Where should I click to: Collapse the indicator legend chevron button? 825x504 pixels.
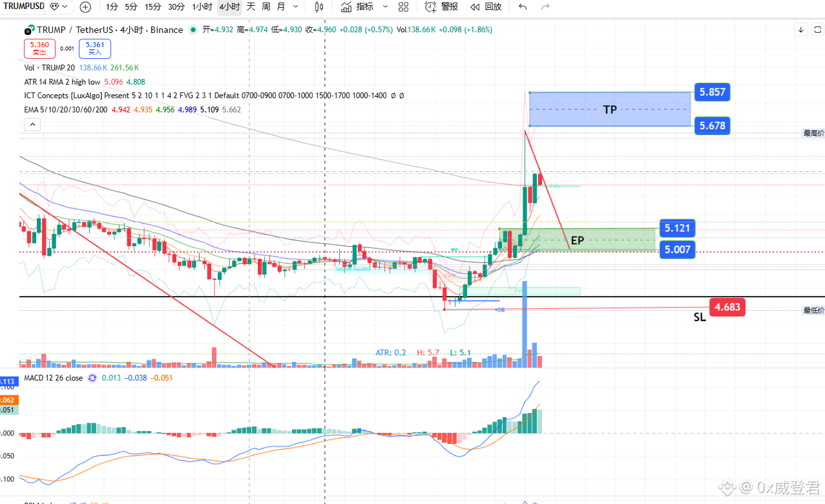pos(30,126)
